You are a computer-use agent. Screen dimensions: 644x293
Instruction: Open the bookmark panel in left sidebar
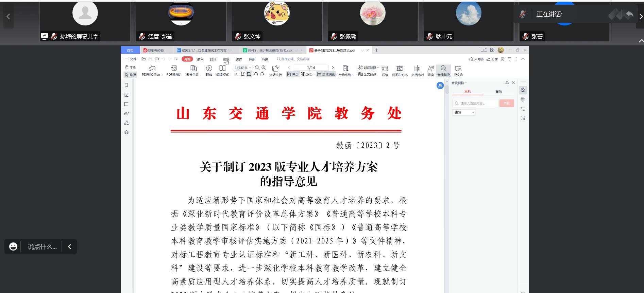point(126,85)
